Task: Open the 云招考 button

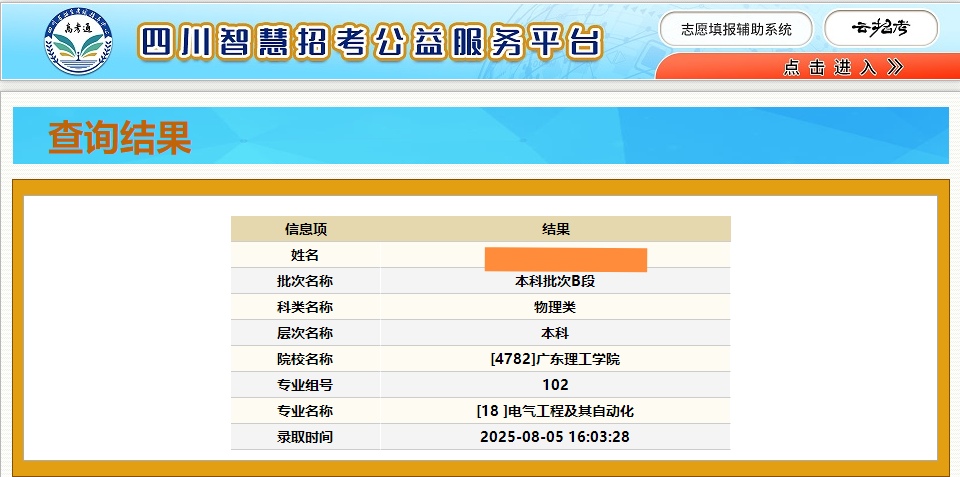Action: [881, 28]
